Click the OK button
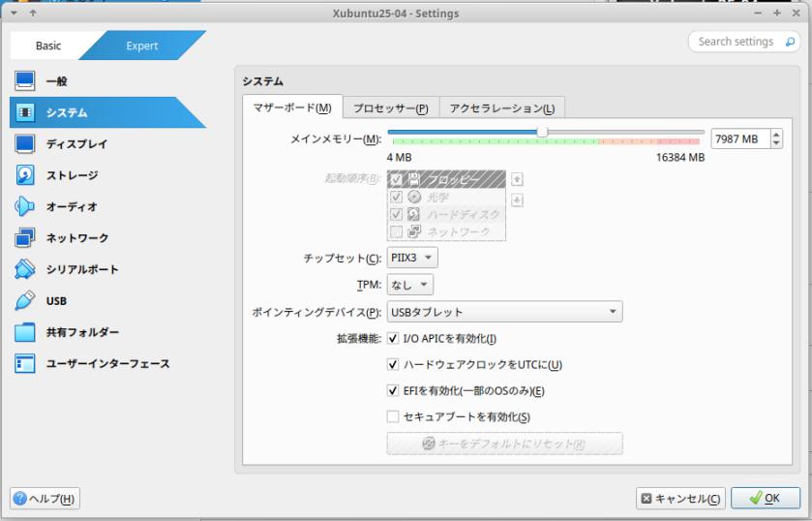This screenshot has height=521, width=812. click(x=766, y=499)
